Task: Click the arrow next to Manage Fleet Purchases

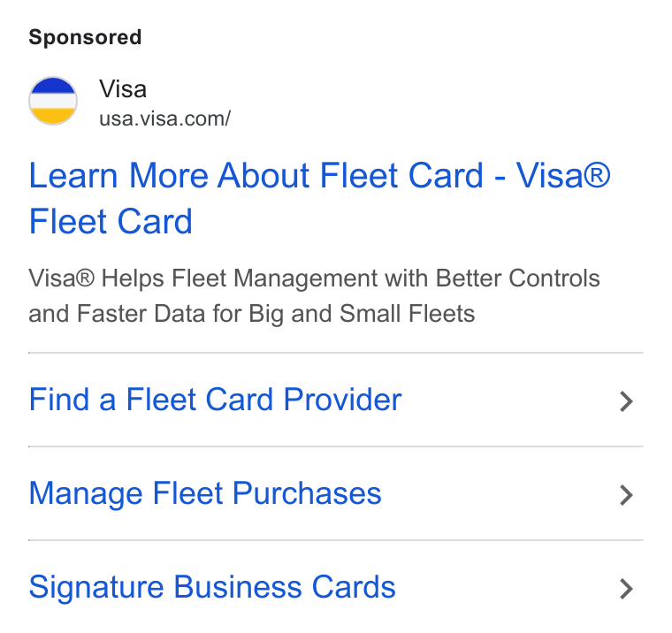Action: pos(626,495)
